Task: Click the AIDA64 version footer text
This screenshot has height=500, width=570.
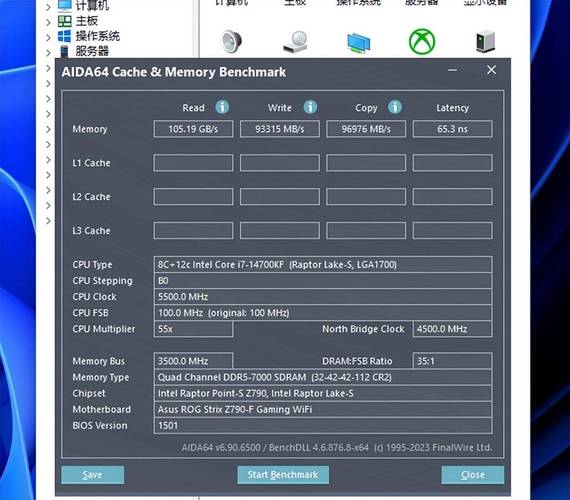Action: click(x=337, y=448)
